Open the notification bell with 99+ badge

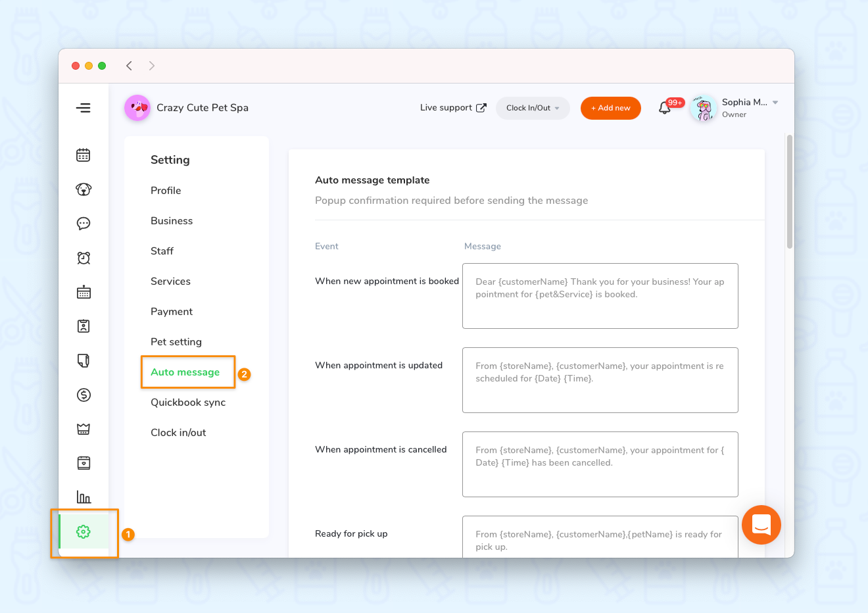665,108
